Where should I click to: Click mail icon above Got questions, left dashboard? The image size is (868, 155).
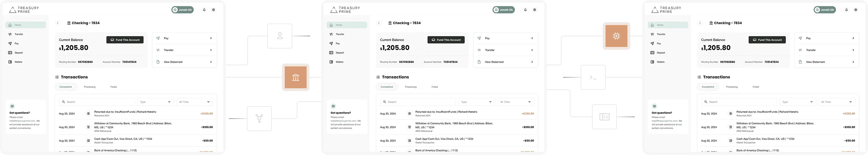click(x=12, y=106)
